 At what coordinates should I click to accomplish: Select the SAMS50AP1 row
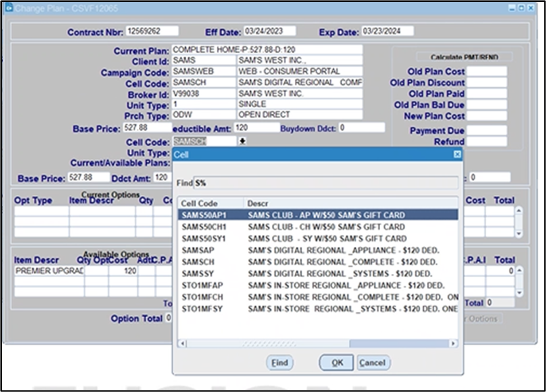click(x=317, y=215)
